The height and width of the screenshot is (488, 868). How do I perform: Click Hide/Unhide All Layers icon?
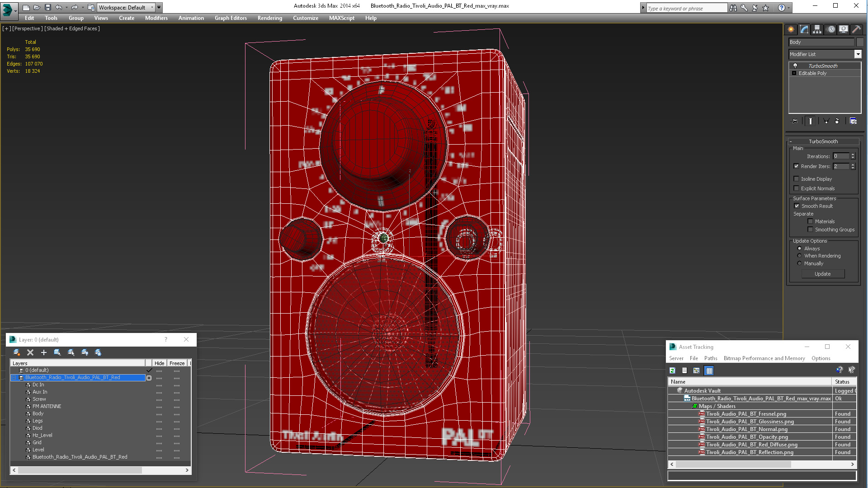tap(85, 352)
